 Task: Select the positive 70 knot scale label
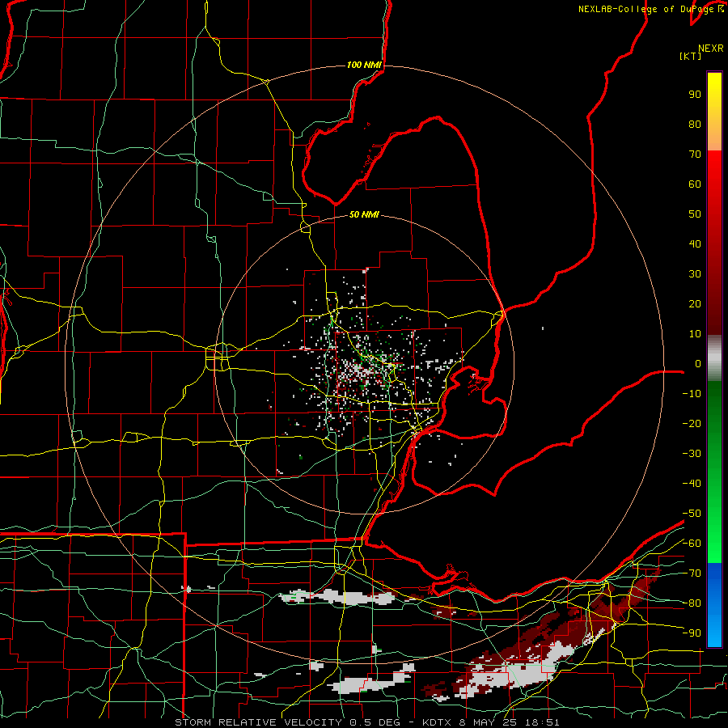pyautogui.click(x=695, y=154)
